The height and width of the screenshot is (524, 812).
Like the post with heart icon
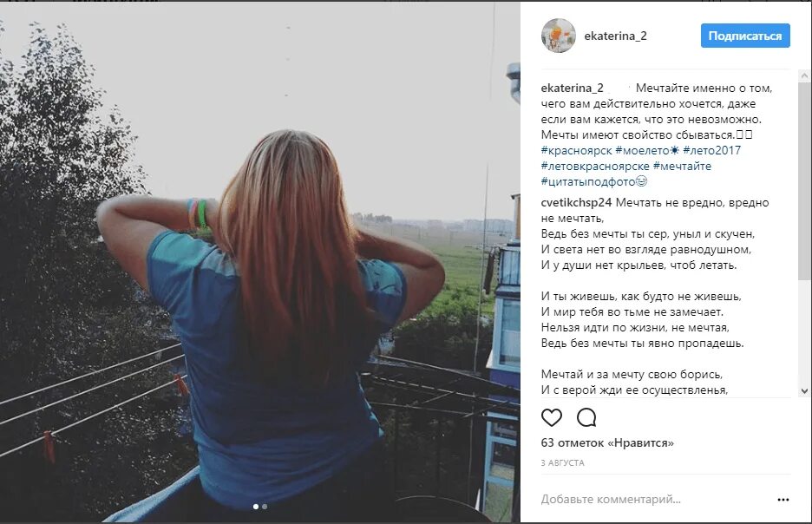tap(551, 417)
